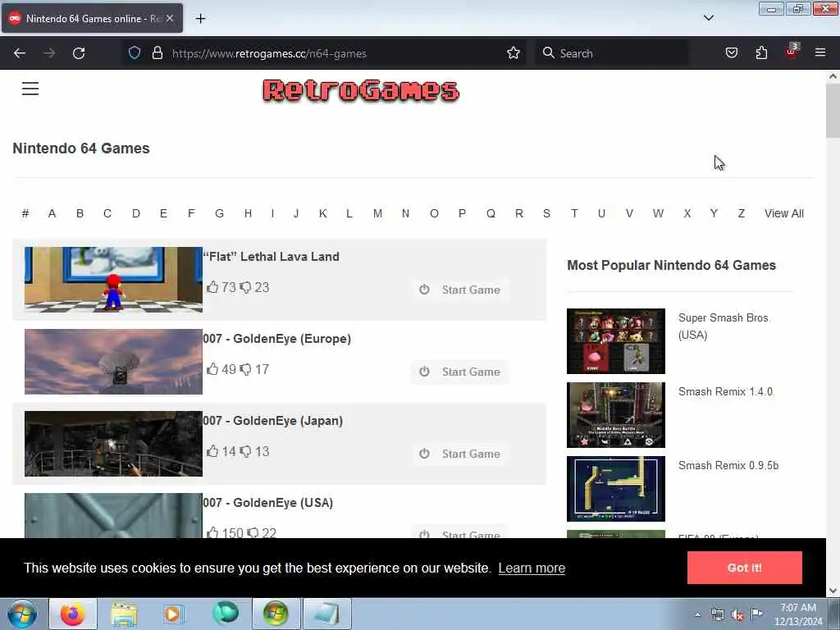Thumbs down 007 - GoldenEye (Japan)
The image size is (840, 630).
point(245,452)
